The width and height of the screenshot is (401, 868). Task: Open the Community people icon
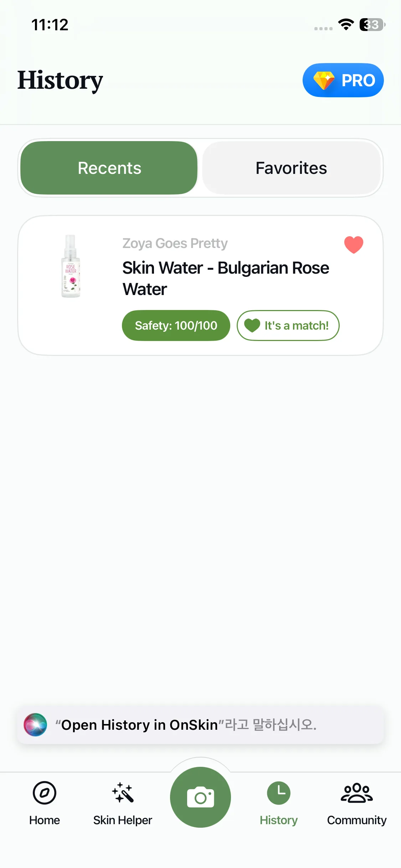tap(357, 793)
